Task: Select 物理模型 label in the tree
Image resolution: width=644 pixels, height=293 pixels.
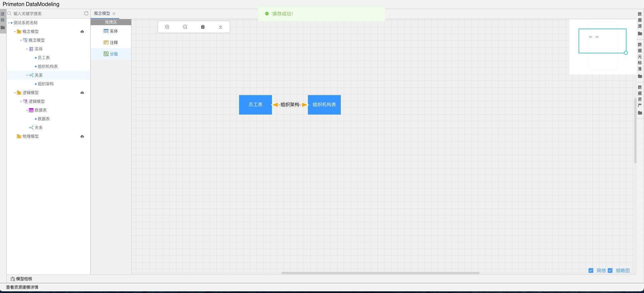Action: (x=31, y=136)
